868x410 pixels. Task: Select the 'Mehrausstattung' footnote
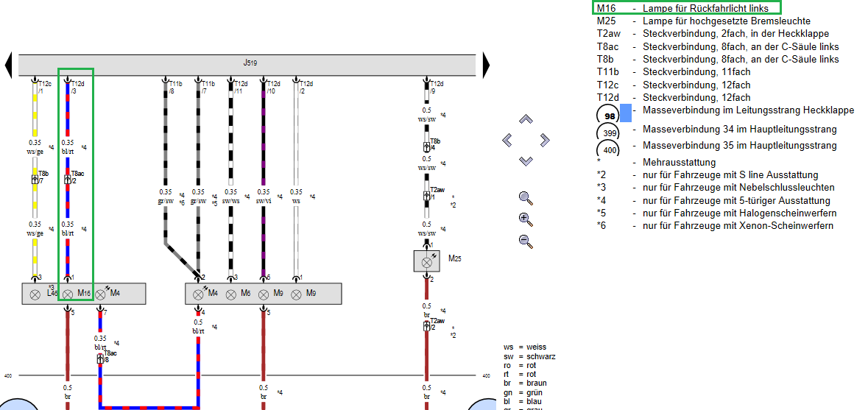tap(679, 162)
